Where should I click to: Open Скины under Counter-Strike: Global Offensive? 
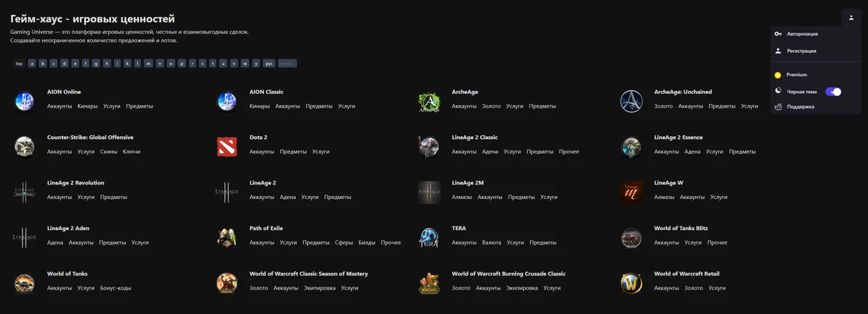coord(109,152)
